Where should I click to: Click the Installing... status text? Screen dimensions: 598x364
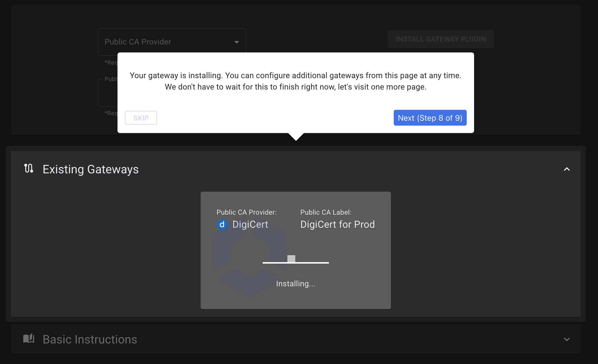pos(296,284)
